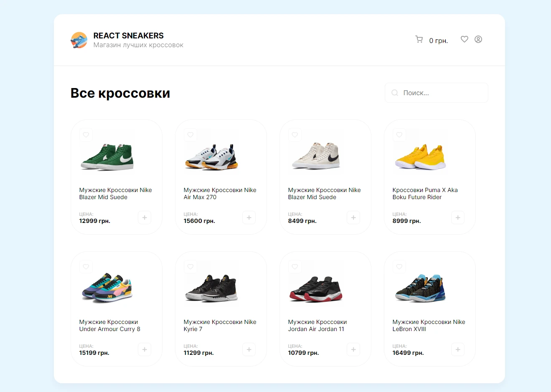
Task: Favorite the Puma X Aka Boku sneakers
Action: point(399,135)
